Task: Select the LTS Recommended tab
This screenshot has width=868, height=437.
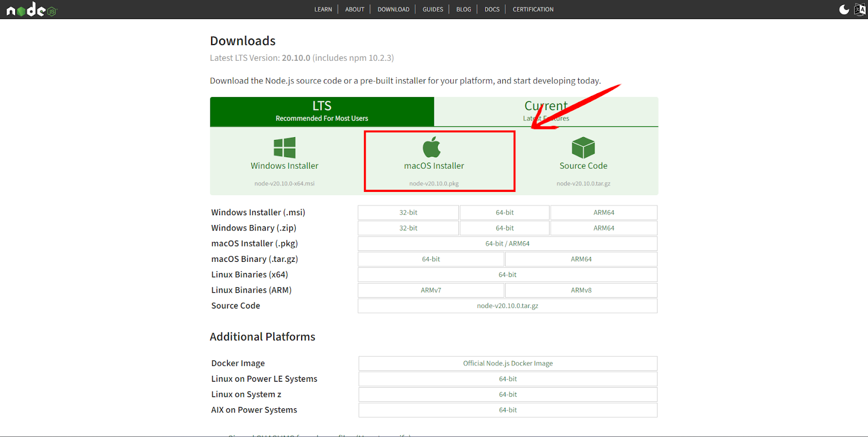Action: 322,112
